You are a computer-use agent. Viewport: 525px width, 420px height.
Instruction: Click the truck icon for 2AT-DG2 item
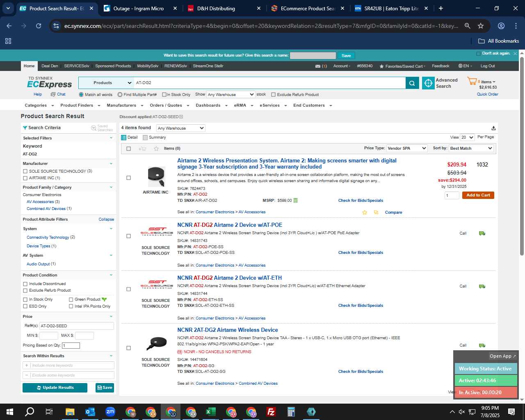[x=482, y=345]
